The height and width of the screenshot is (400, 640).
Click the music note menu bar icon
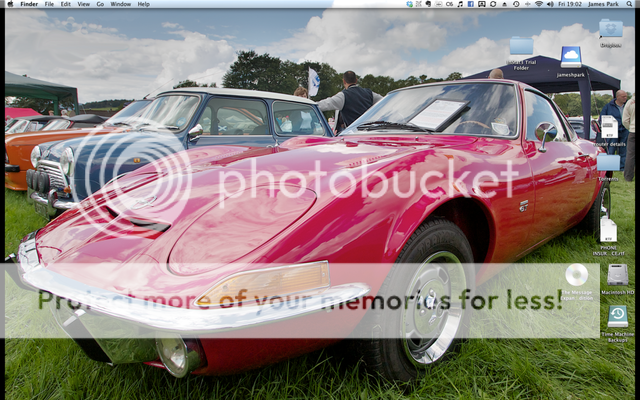pos(460,4)
